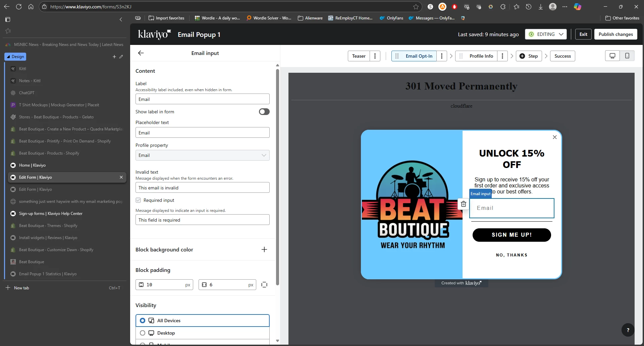Open the browser profile avatar
Screen dimensions: 644x346
(x=553, y=7)
